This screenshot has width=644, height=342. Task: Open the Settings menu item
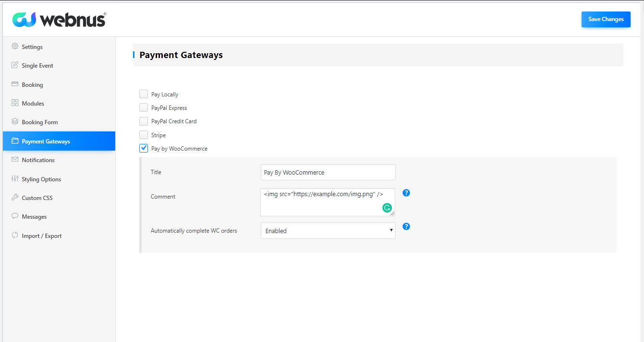point(59,47)
